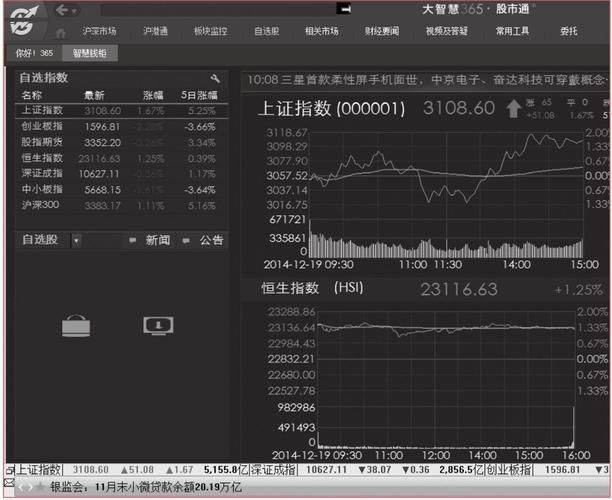Image resolution: width=612 pixels, height=500 pixels.
Task: Open the 沪深市场 menu
Action: coord(100,31)
